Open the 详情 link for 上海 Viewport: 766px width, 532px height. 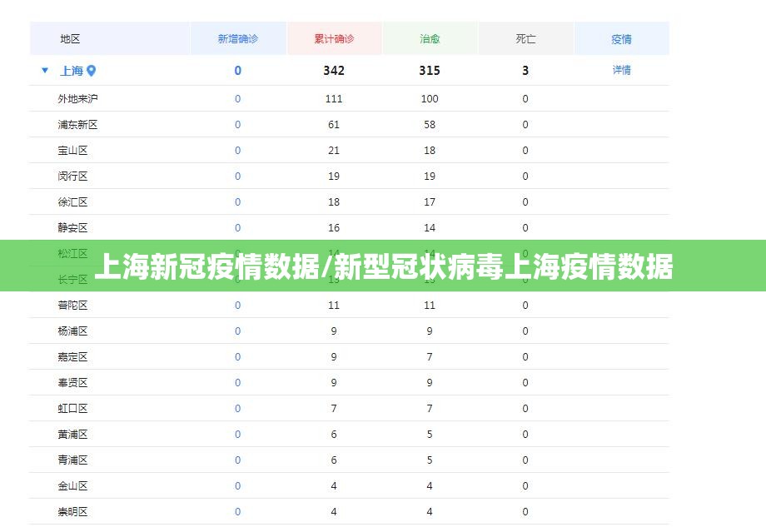point(621,70)
